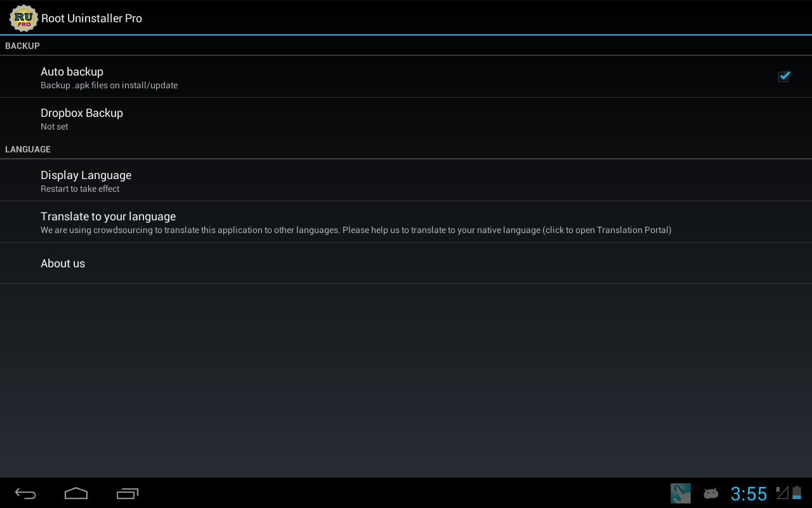Open Translate to your language portal
The width and height of the screenshot is (812, 508).
coord(406,222)
